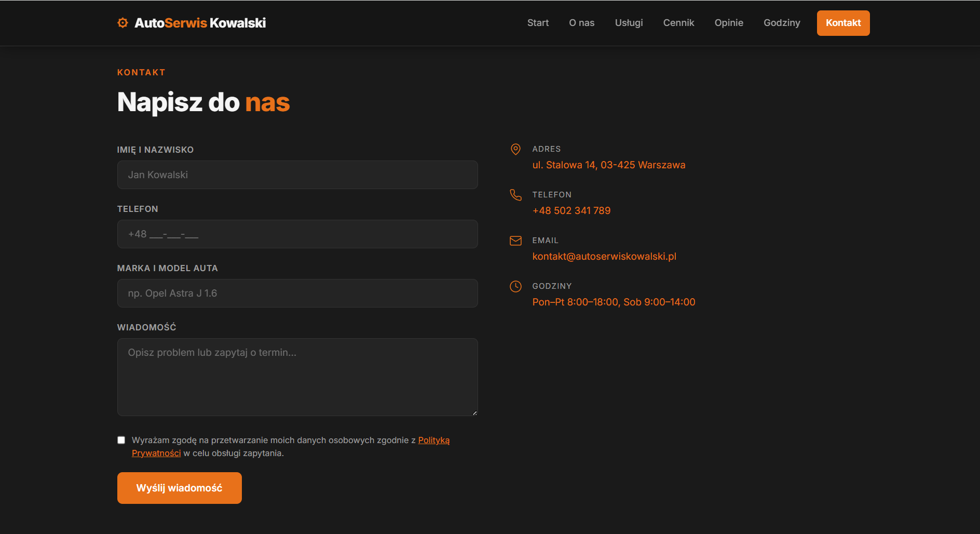Click the +48 502 341 789 phone number
Viewport: 980px width, 534px height.
[571, 210]
